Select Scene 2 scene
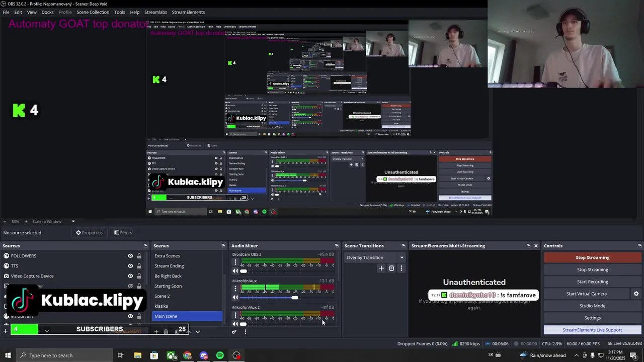This screenshot has width=644, height=362. [187, 296]
